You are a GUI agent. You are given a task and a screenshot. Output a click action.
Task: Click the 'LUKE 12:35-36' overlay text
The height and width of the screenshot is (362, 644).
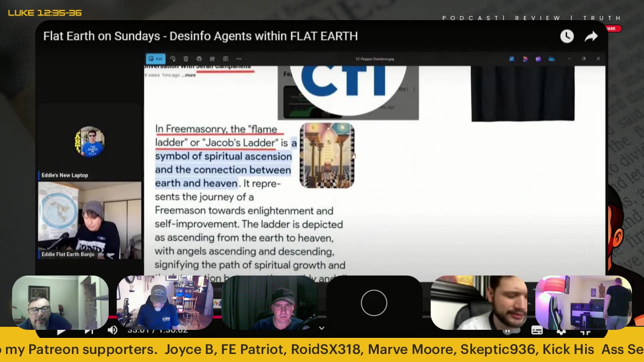(x=45, y=13)
